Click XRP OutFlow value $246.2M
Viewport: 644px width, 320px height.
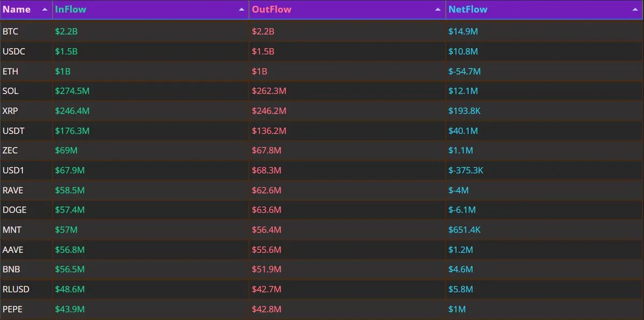click(269, 111)
